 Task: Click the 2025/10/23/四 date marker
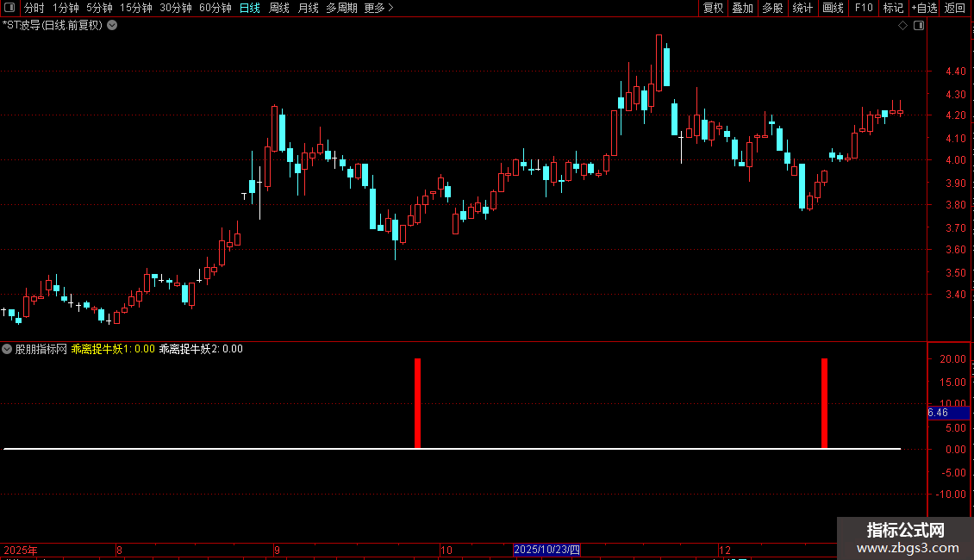[x=546, y=550]
